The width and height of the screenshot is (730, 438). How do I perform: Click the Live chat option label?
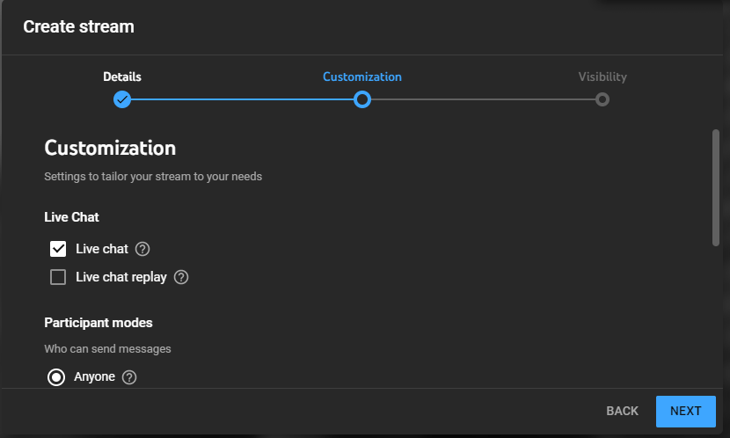[x=102, y=249]
